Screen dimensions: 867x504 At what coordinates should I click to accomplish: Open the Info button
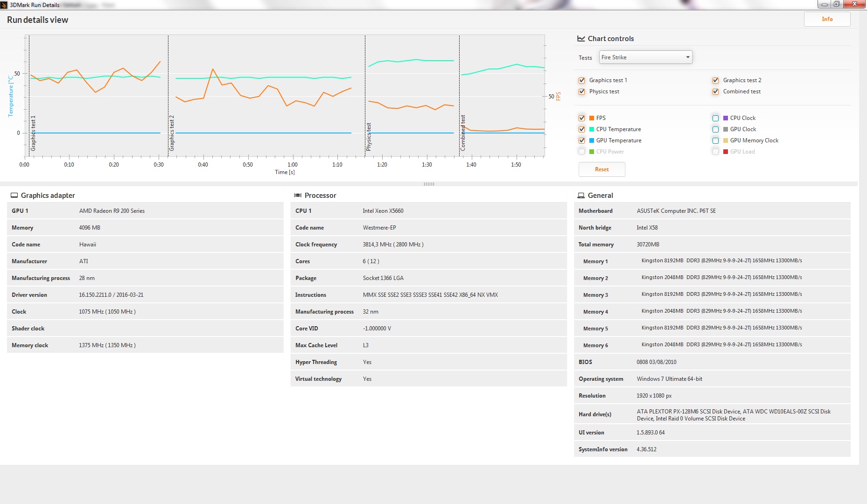(x=827, y=19)
